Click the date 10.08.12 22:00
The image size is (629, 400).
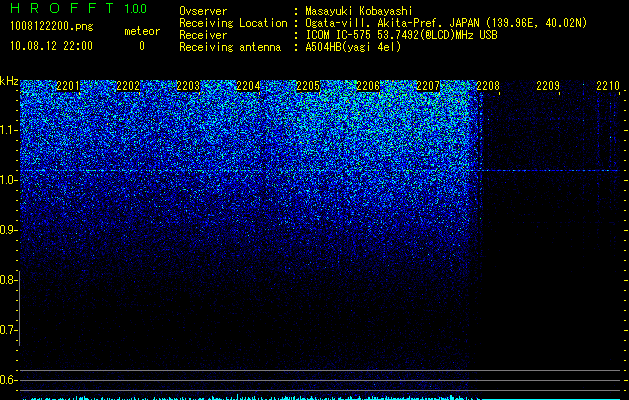point(51,46)
